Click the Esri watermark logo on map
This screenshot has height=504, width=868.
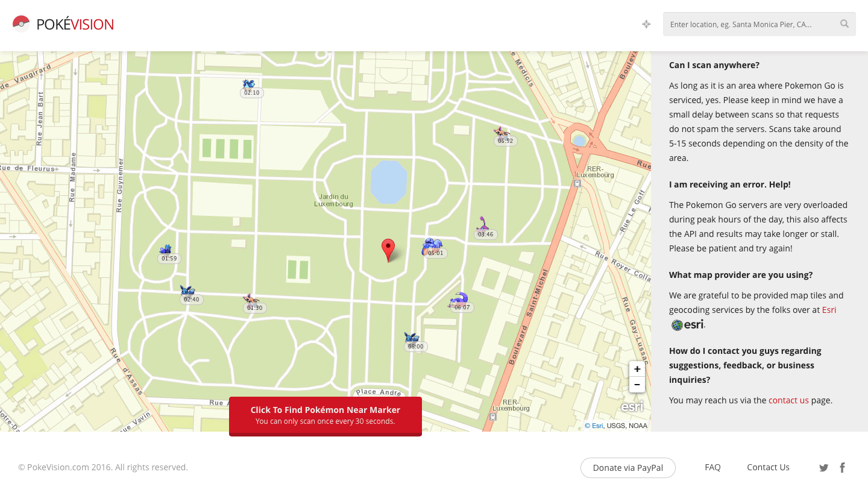[632, 407]
